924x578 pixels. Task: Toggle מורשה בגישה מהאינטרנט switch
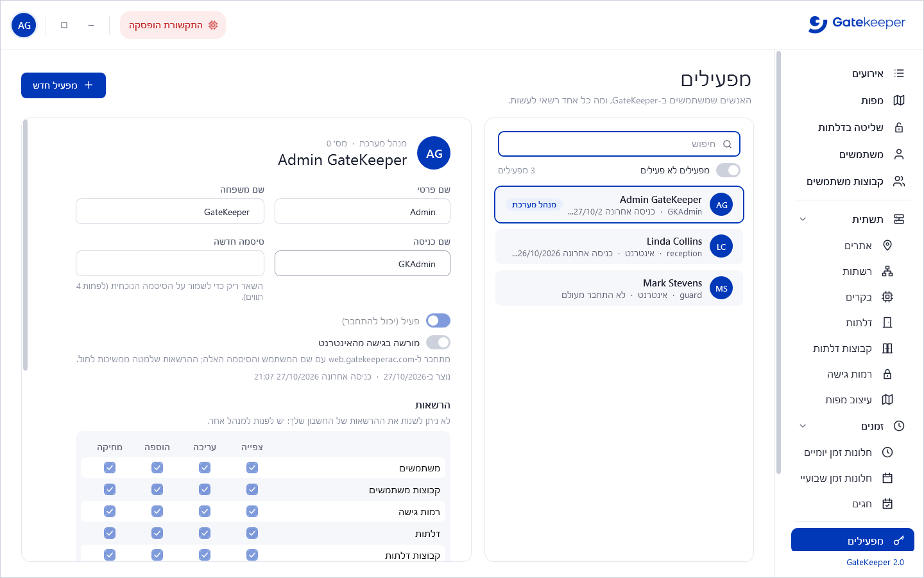coord(438,342)
